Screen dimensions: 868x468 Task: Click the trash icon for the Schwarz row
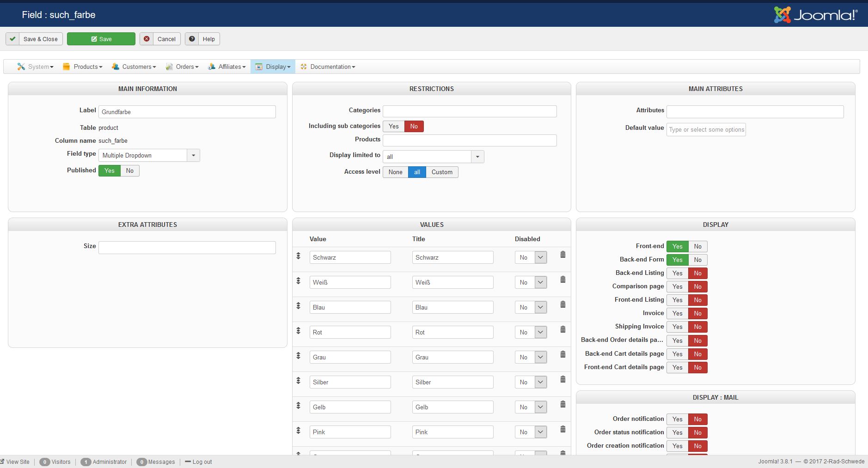(562, 255)
